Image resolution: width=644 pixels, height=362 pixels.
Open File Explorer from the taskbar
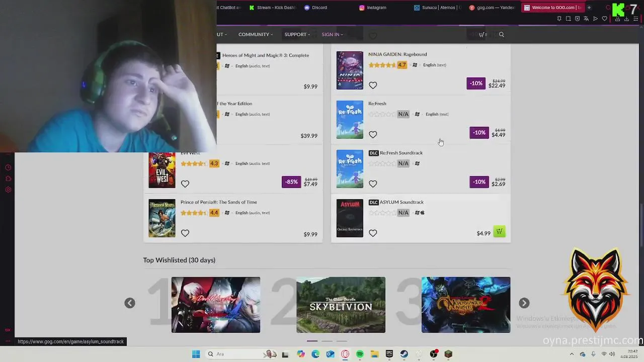coord(375,354)
